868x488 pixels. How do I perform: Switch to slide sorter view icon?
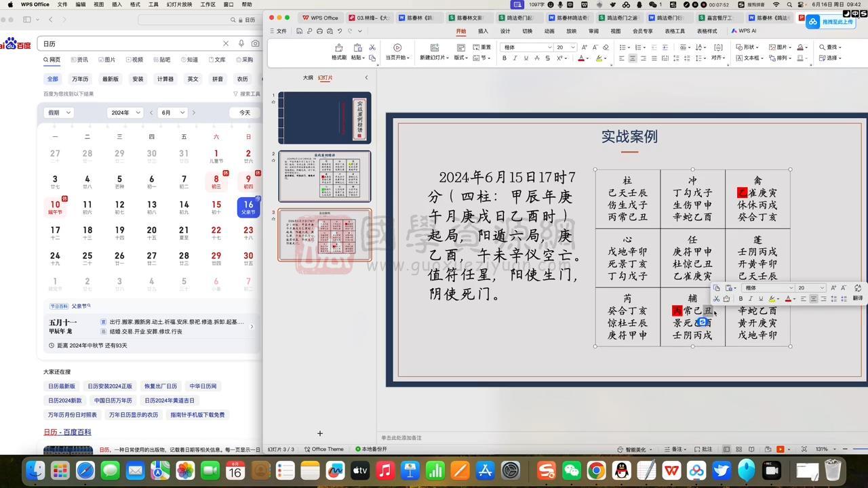pos(738,449)
